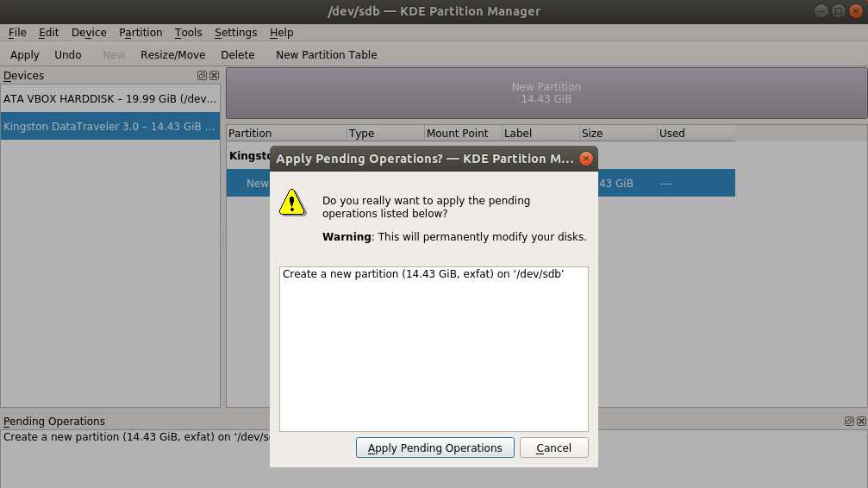
Task: Close the KDE Partition Manager window
Action: click(x=856, y=11)
